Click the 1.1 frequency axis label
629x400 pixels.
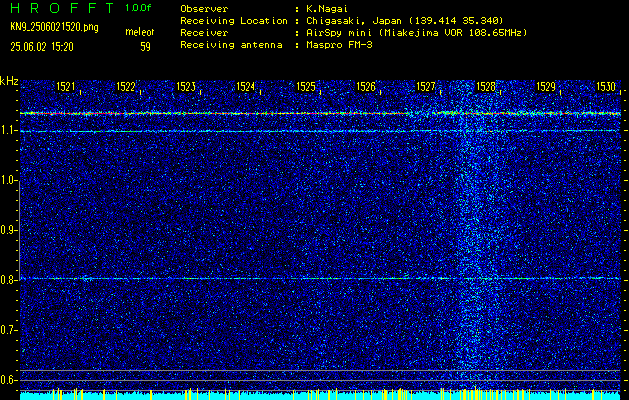[8, 130]
